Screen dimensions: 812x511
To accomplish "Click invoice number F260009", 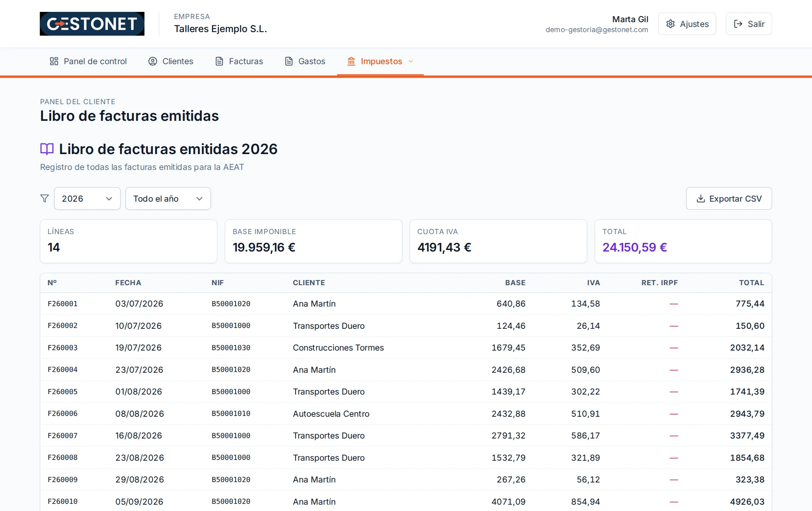I will [x=63, y=480].
